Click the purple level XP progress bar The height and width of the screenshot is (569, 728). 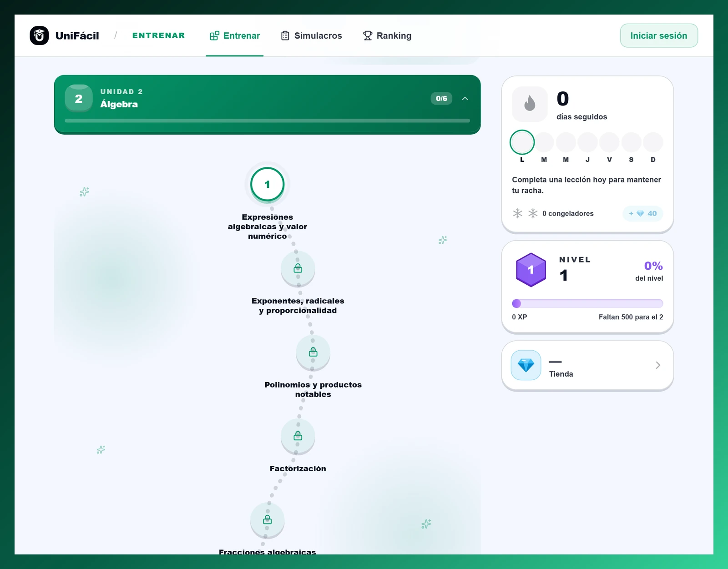tap(587, 303)
